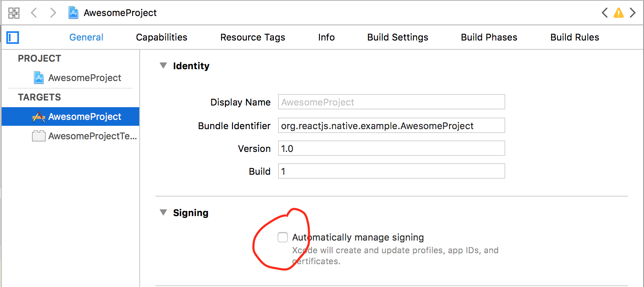Click the Build number field
The image size is (644, 287).
coord(391,171)
